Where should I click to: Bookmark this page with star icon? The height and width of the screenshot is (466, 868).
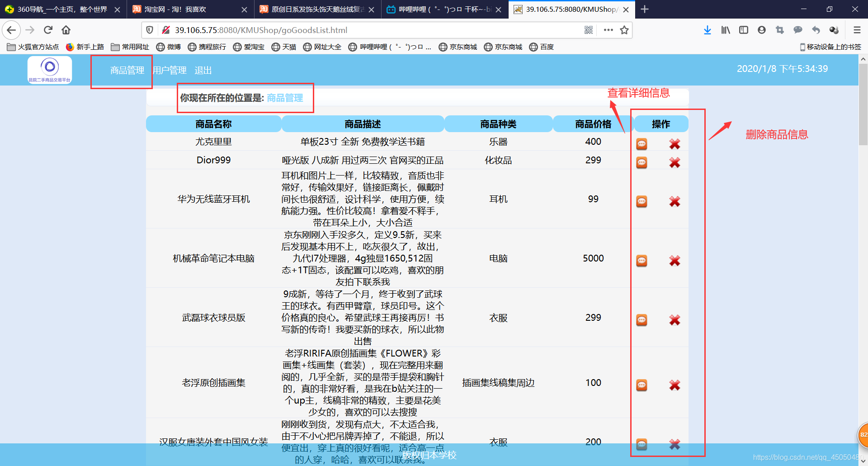[x=624, y=30]
